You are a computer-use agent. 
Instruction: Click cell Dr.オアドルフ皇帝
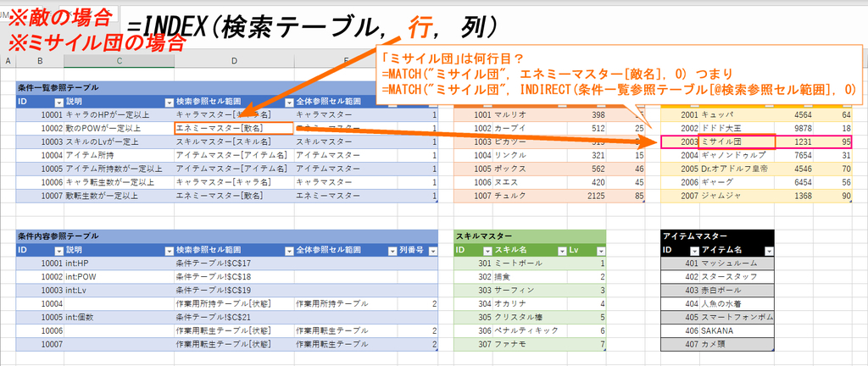(737, 169)
